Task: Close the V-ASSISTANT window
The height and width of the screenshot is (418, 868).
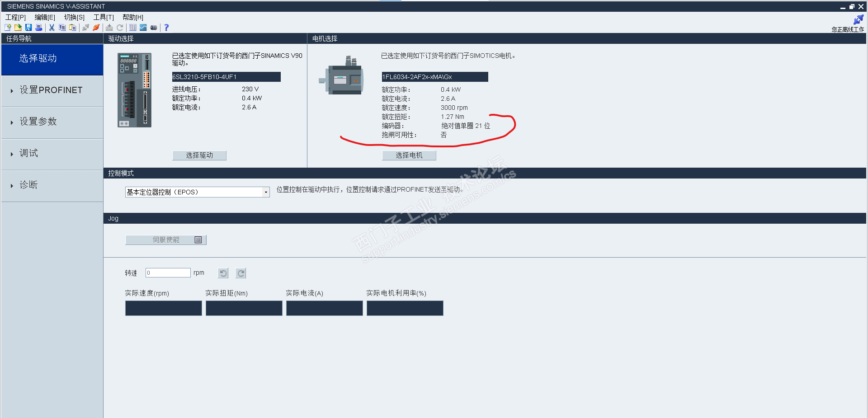Action: click(x=861, y=7)
